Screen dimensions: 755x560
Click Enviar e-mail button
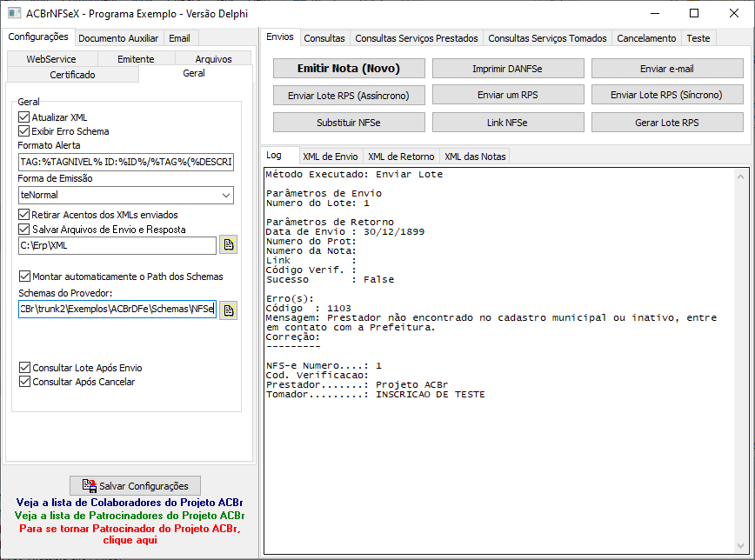(x=667, y=69)
